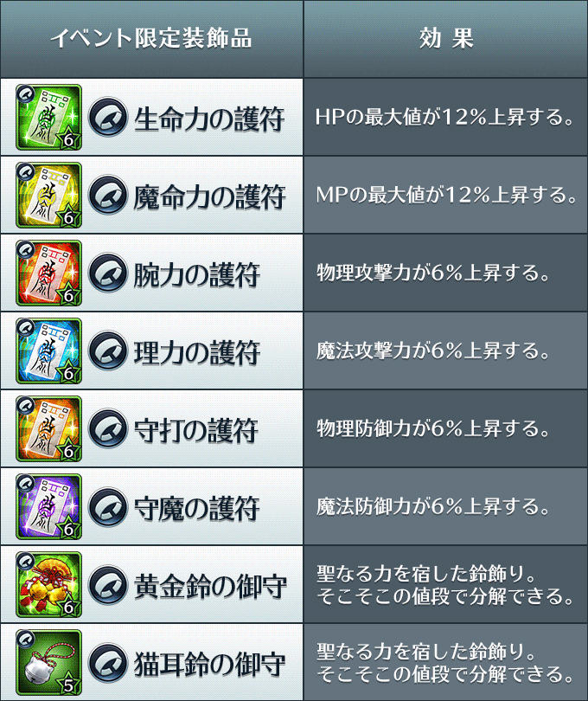The height and width of the screenshot is (701, 588).
Task: Click the ring accessory symbol beside 生命力の護符
Action: [x=108, y=118]
